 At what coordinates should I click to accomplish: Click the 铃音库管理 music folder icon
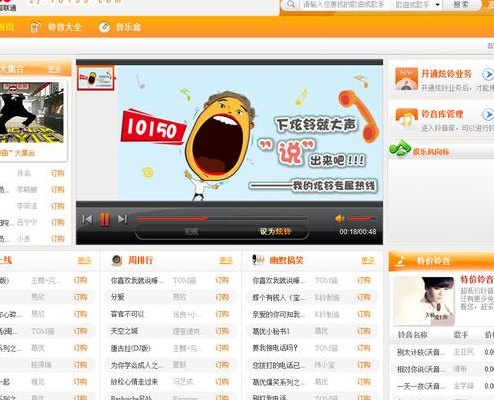[406, 118]
